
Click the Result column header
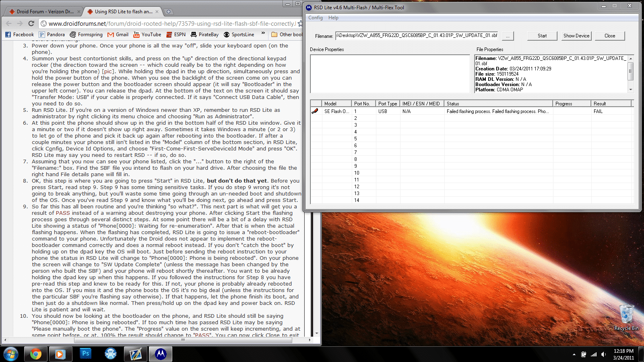[611, 104]
